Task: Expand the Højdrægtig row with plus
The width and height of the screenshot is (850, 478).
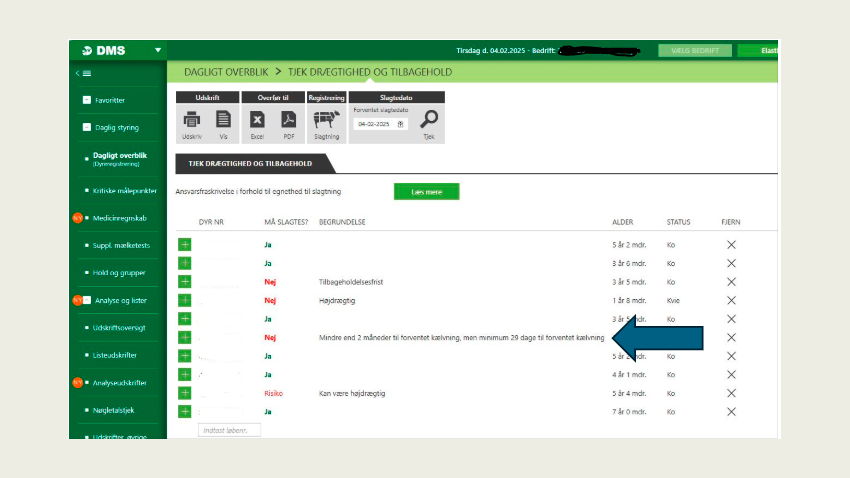Action: [184, 300]
